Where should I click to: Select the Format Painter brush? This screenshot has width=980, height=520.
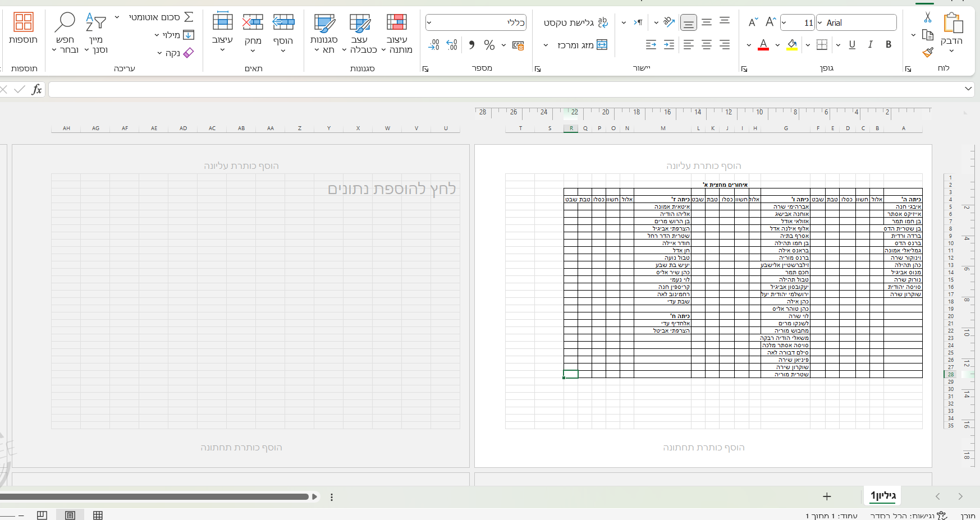pyautogui.click(x=927, y=52)
